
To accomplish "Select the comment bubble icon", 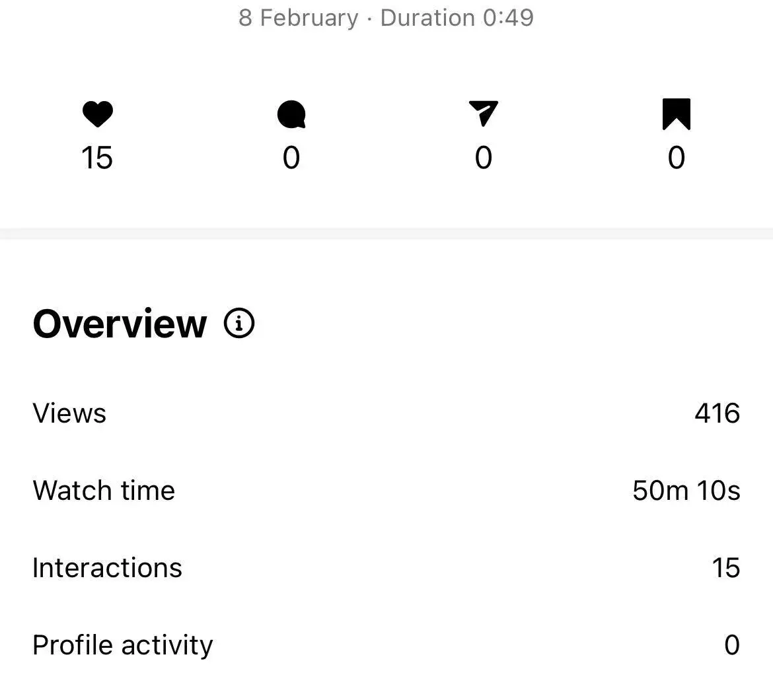I will (x=291, y=113).
